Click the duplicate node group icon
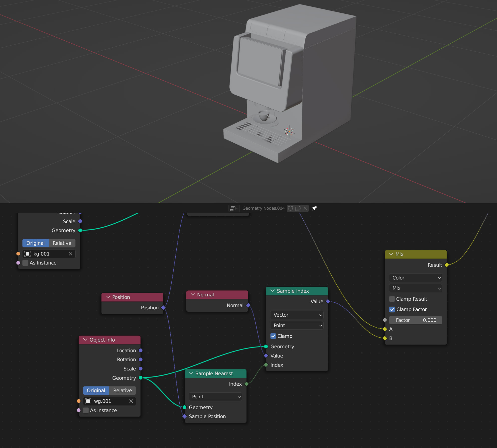497x448 pixels. pos(298,208)
